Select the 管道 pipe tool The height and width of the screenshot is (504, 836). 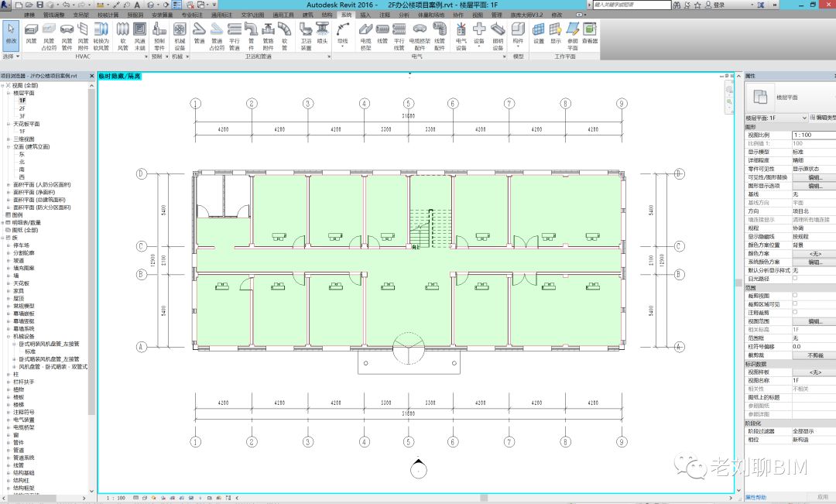pos(199,34)
